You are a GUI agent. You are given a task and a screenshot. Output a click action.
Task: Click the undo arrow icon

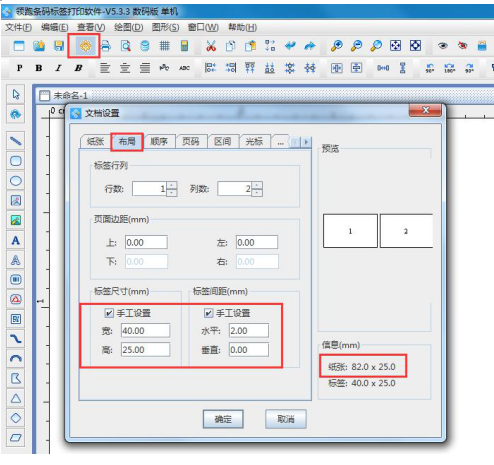(290, 46)
